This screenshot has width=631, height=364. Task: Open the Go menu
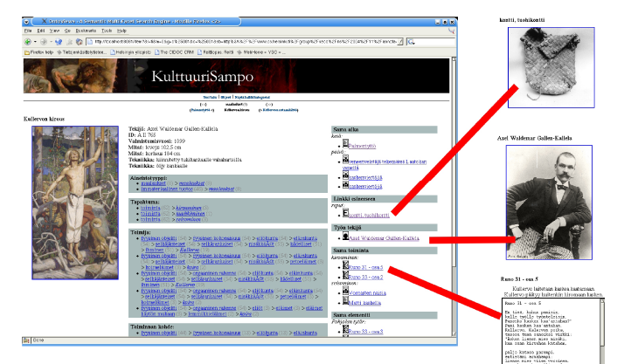[67, 31]
